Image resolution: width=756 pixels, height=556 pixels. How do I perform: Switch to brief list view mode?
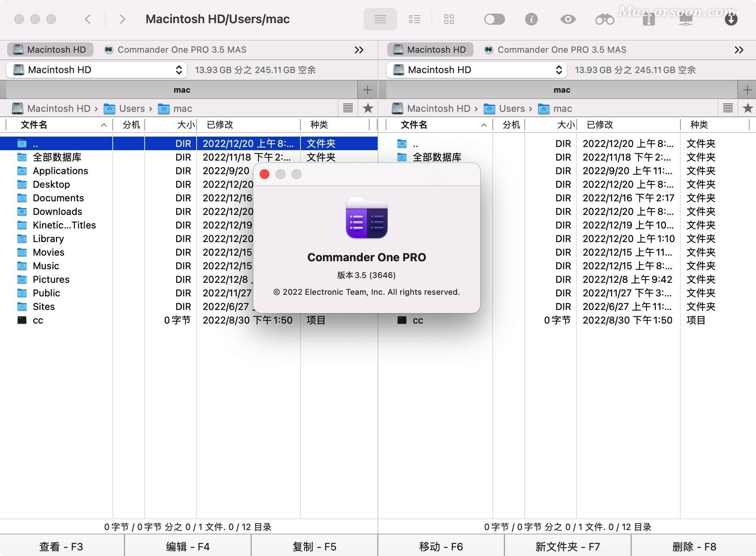[415, 19]
